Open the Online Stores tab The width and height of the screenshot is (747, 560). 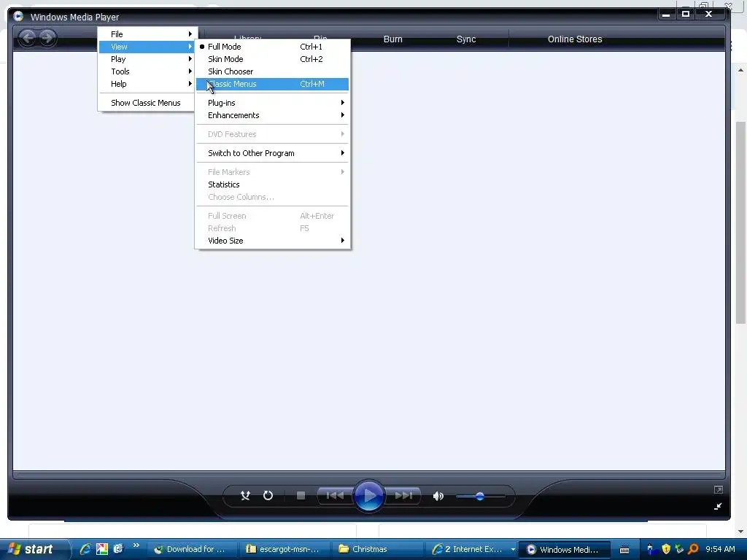pyautogui.click(x=575, y=39)
